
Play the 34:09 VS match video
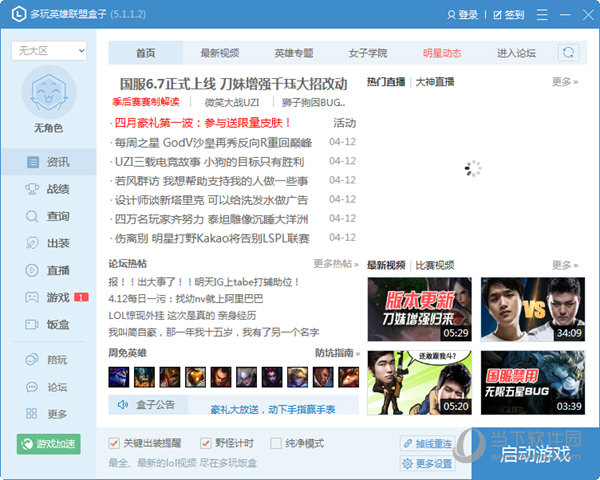(x=533, y=309)
